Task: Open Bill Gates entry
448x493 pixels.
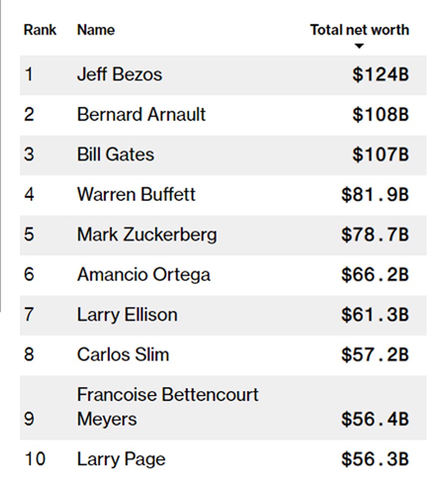Action: (115, 154)
